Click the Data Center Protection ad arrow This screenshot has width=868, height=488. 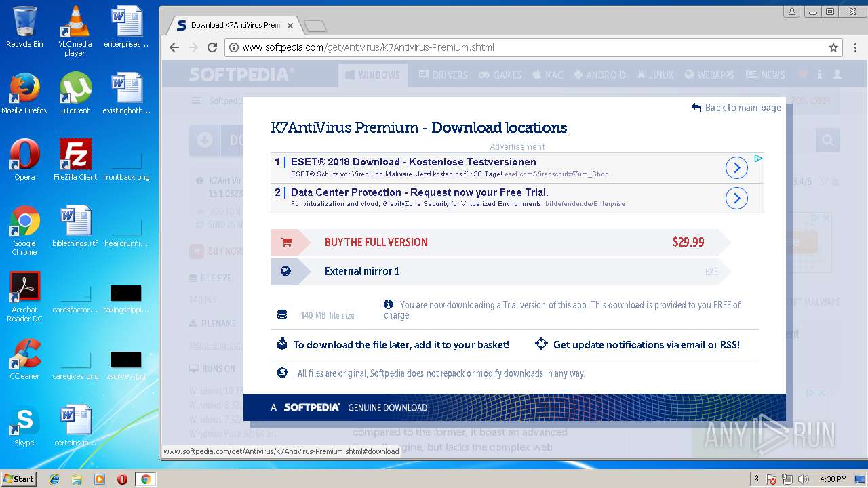pos(736,198)
